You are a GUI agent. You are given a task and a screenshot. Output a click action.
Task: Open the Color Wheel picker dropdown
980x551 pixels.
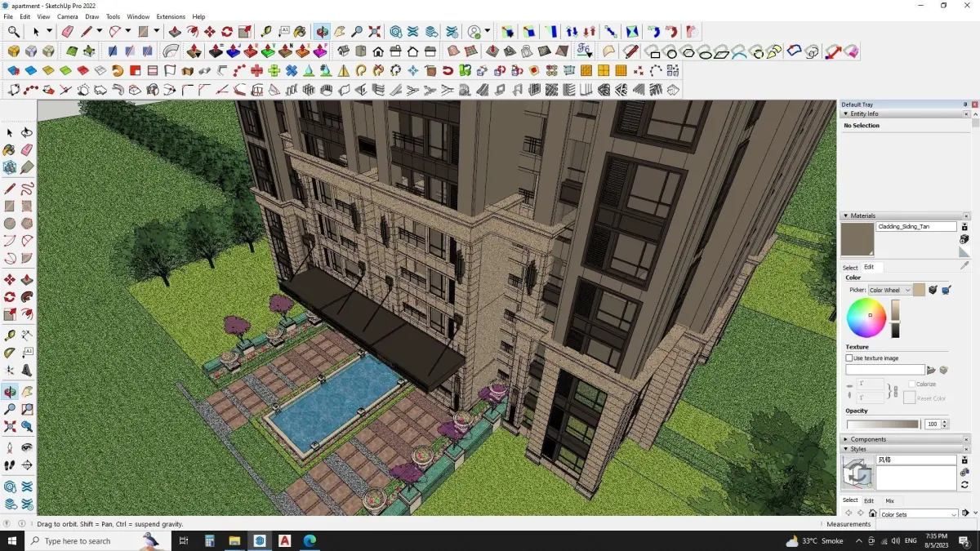pyautogui.click(x=890, y=290)
